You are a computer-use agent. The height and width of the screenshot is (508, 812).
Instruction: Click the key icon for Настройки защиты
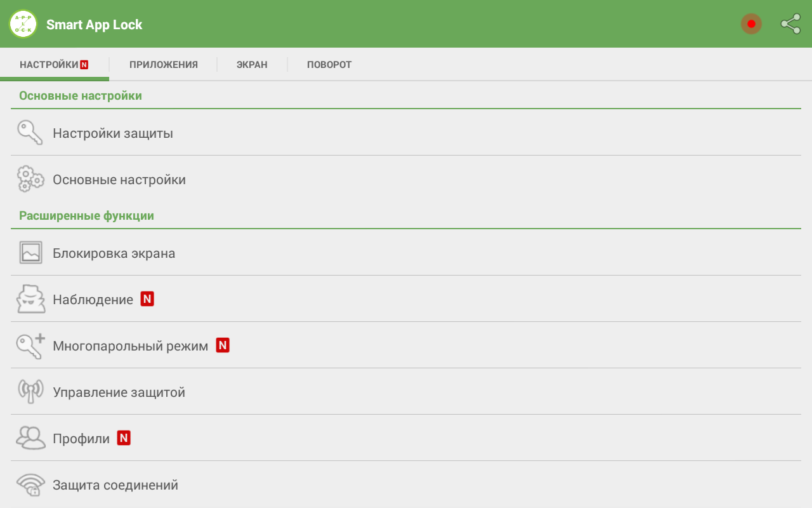click(x=30, y=133)
